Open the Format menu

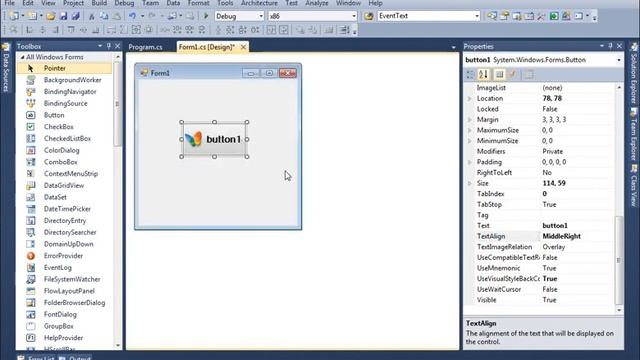(198, 3)
